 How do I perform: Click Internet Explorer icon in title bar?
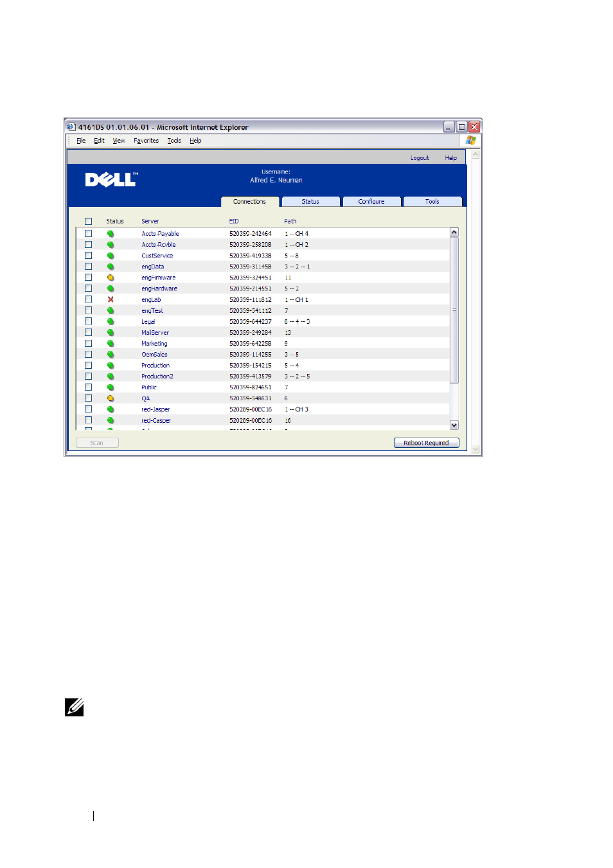71,127
